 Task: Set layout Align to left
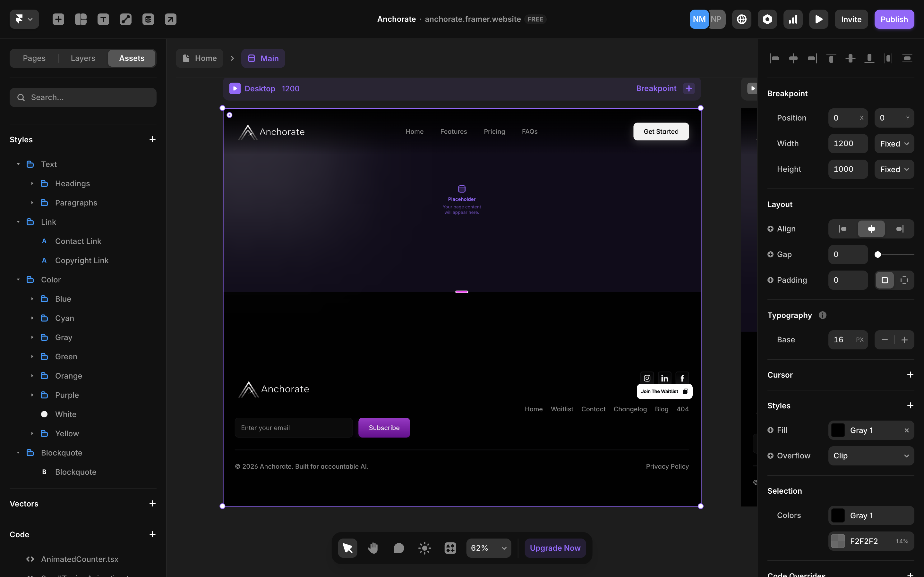click(x=843, y=229)
